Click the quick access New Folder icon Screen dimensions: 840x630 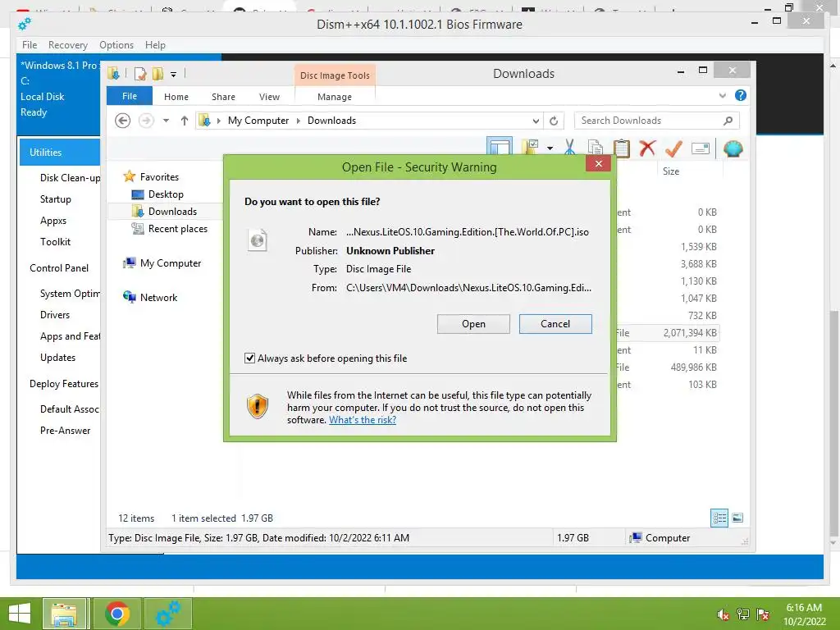157,74
